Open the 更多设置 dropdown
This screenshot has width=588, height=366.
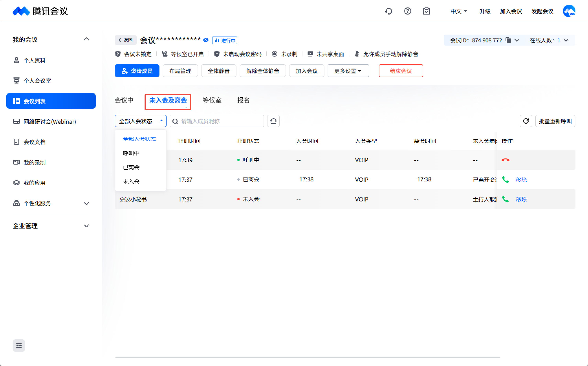pyautogui.click(x=348, y=71)
